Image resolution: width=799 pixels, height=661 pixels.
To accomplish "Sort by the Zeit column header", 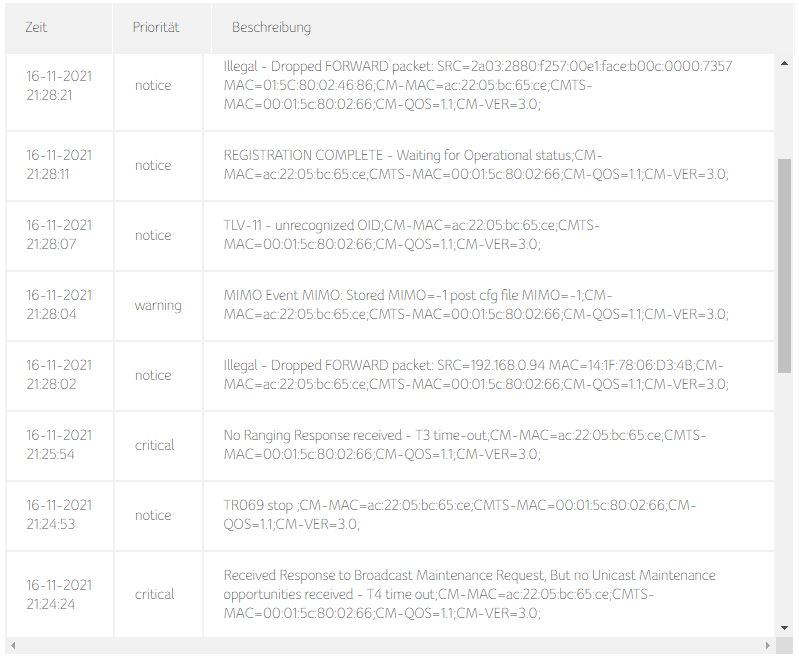I will click(x=36, y=28).
